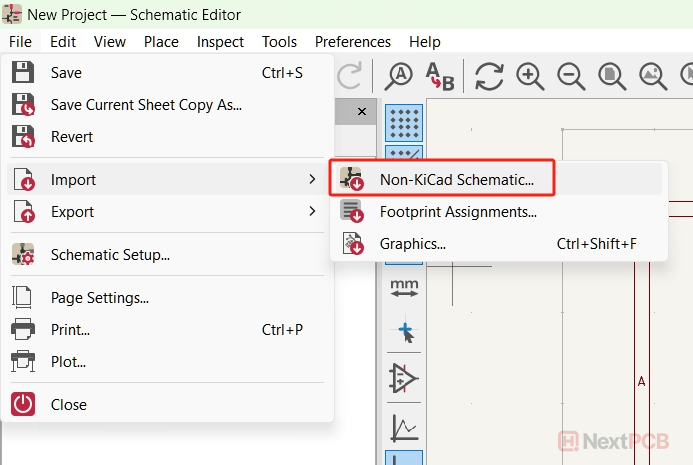Close the left panel with X
This screenshot has height=465, width=693.
(361, 110)
